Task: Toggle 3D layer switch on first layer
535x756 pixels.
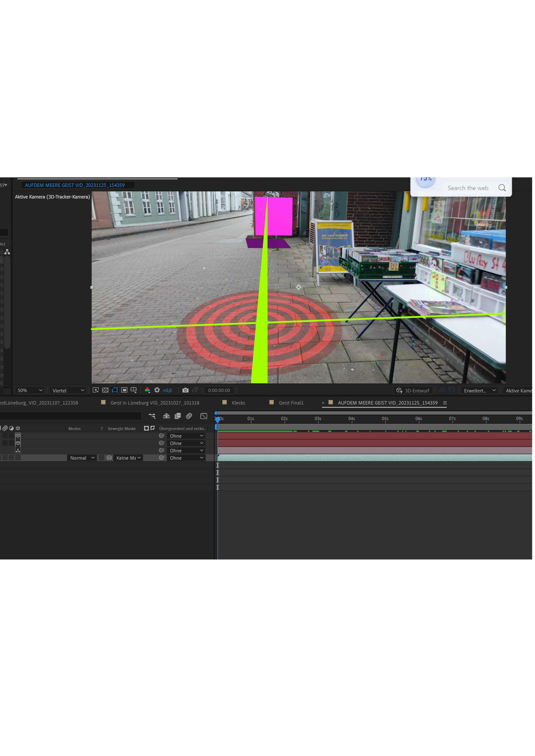Action: tap(18, 436)
